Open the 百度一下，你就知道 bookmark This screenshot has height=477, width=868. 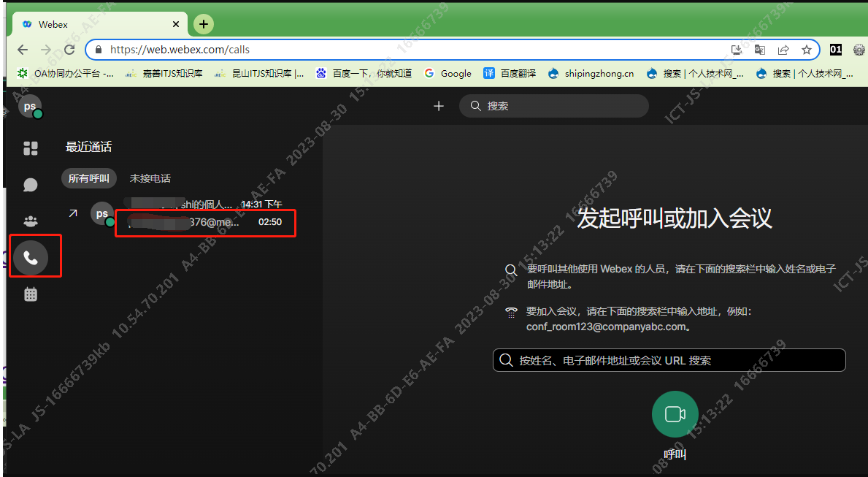point(364,73)
